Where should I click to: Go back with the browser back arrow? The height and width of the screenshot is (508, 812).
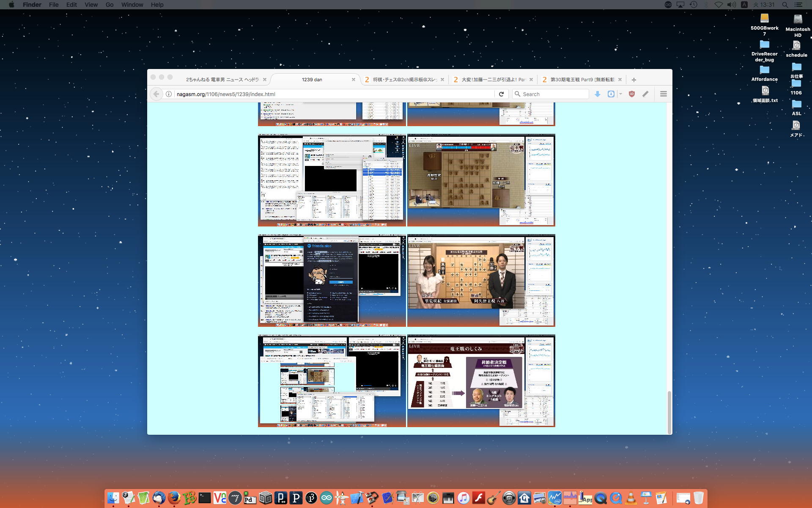[156, 94]
